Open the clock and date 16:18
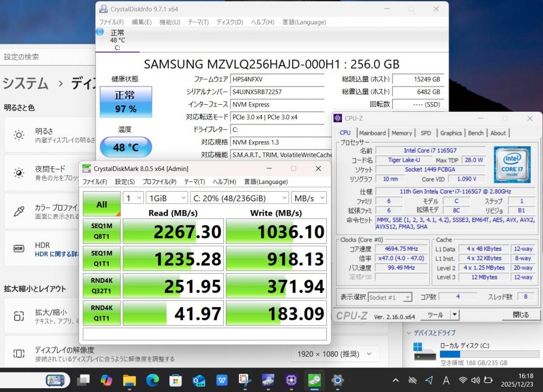 coord(517,380)
